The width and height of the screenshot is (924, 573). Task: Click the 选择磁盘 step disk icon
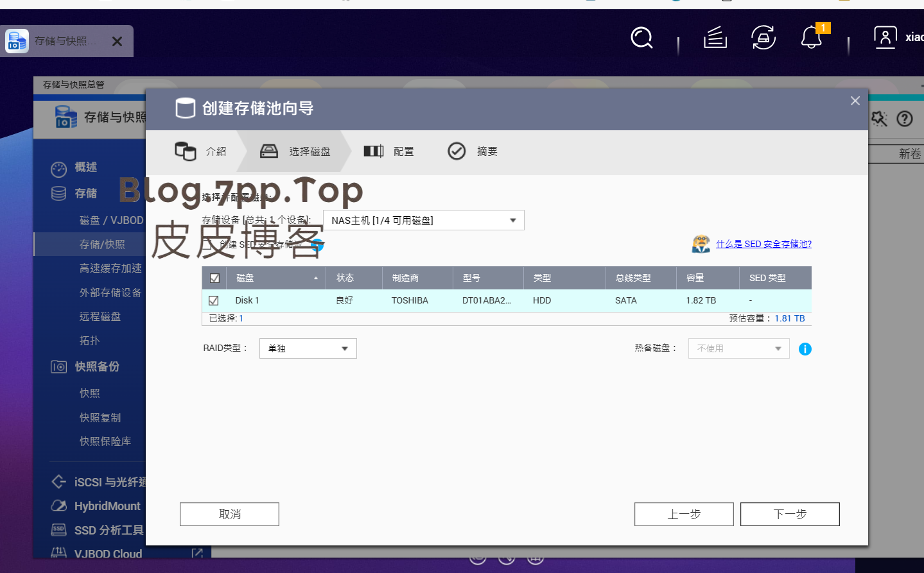[269, 151]
